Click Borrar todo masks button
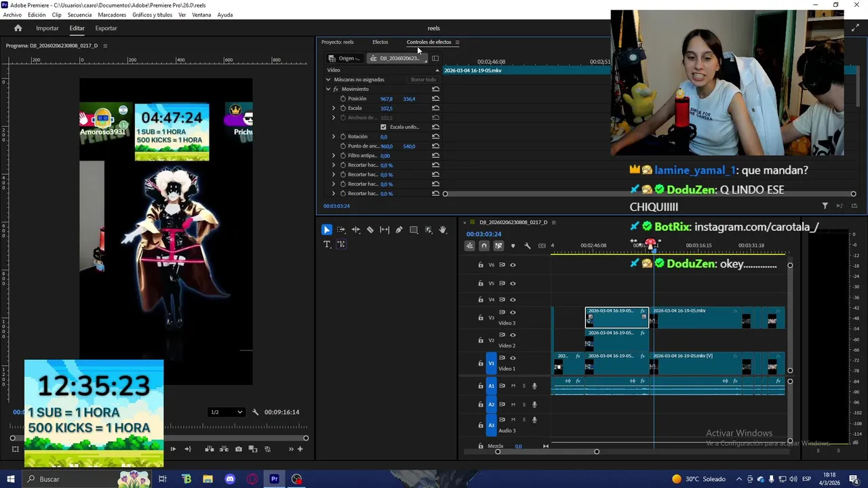This screenshot has height=488, width=868. point(423,79)
